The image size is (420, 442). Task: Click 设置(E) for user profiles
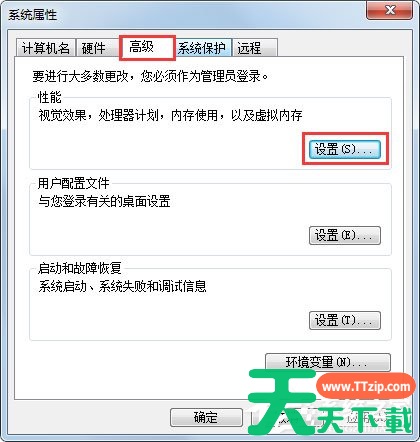[x=345, y=236]
